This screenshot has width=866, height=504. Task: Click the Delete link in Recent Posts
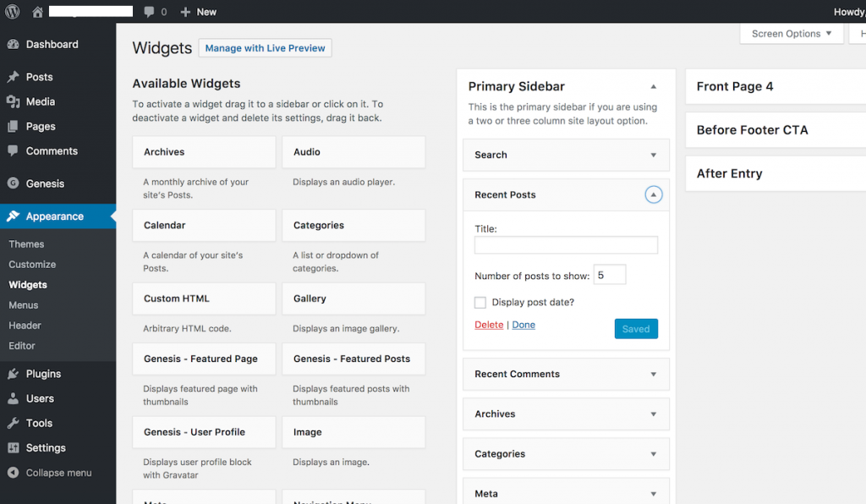(x=489, y=325)
